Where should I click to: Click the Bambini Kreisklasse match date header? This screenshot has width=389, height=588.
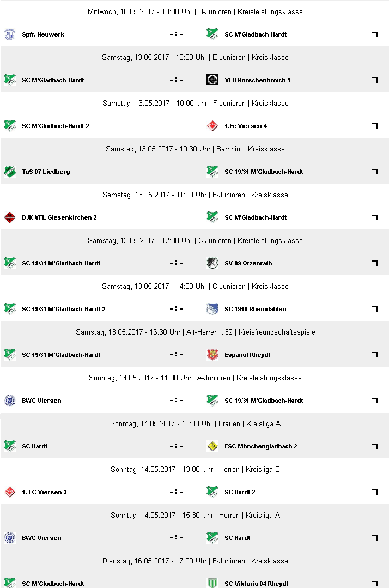[x=195, y=149]
